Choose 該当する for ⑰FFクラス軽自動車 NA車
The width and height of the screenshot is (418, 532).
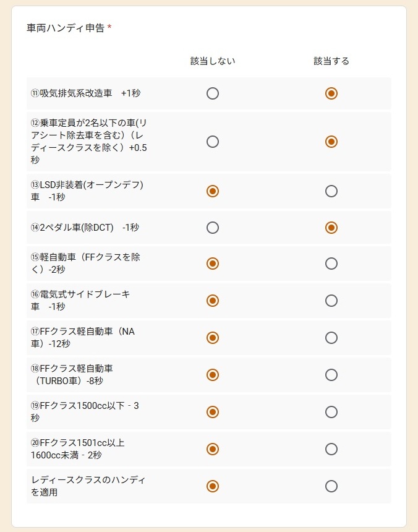tap(331, 338)
